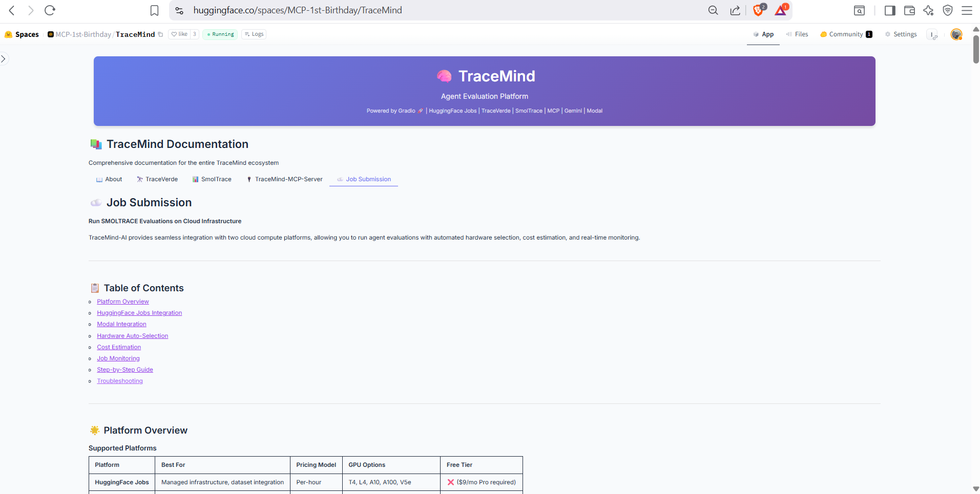This screenshot has width=980, height=494.
Task: Open the space more-options dots menu
Action: (933, 34)
